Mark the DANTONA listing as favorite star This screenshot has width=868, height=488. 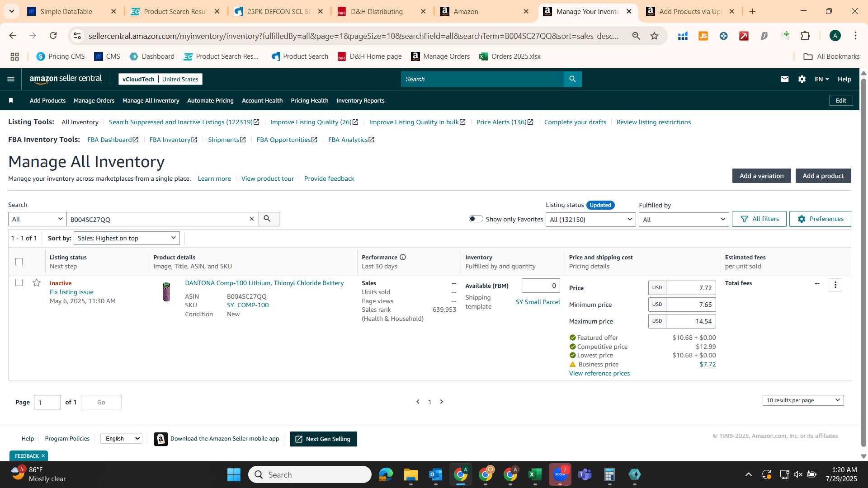pos(37,283)
